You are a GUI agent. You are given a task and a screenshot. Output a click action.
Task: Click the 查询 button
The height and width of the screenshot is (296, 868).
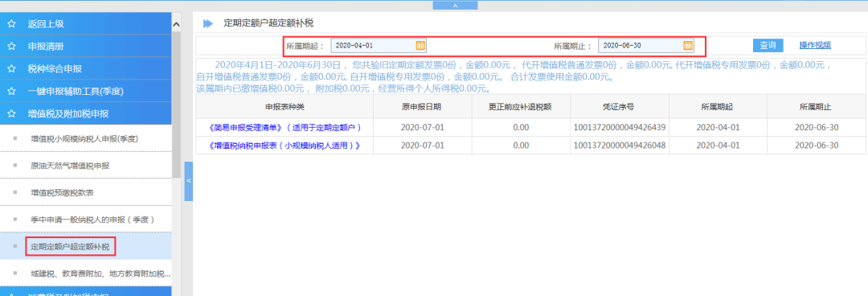[768, 46]
